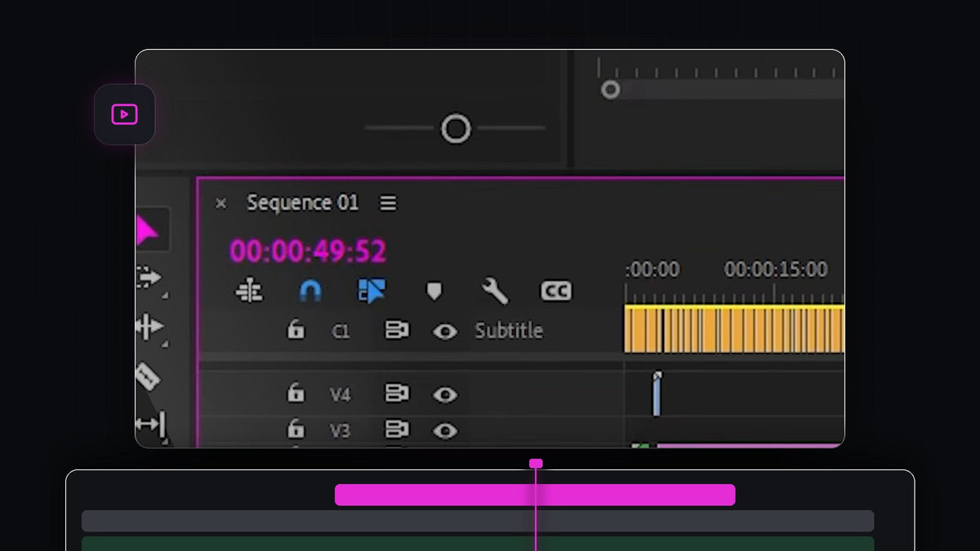
Task: Click the 00:00:49:52 playhead timecode
Action: [308, 251]
